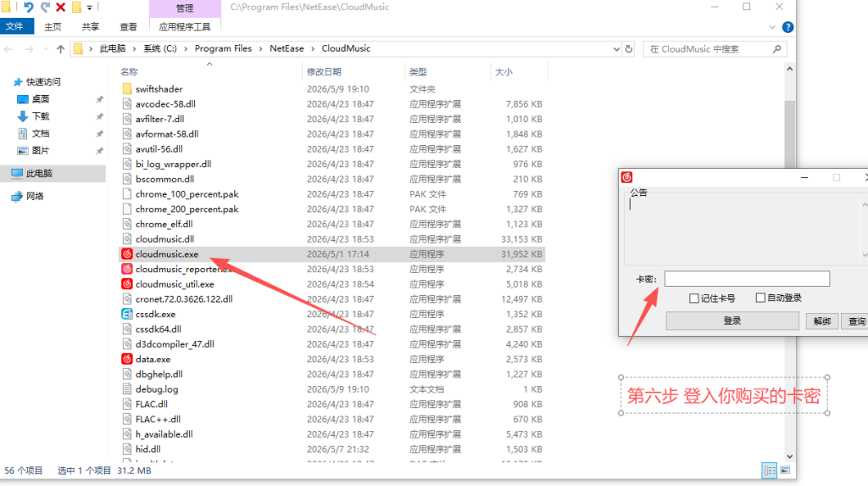The height and width of the screenshot is (486, 868).
Task: Enable the 自动登录 checkbox
Action: tap(760, 298)
